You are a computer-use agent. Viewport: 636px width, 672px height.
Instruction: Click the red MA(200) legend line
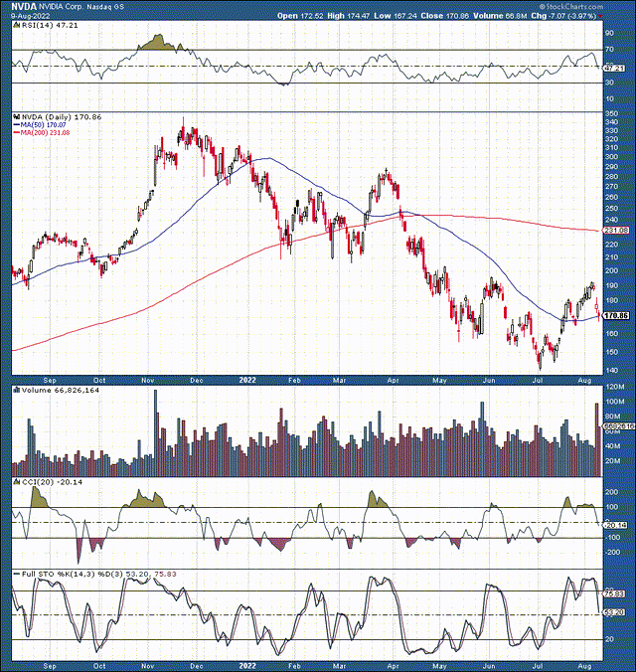point(17,133)
